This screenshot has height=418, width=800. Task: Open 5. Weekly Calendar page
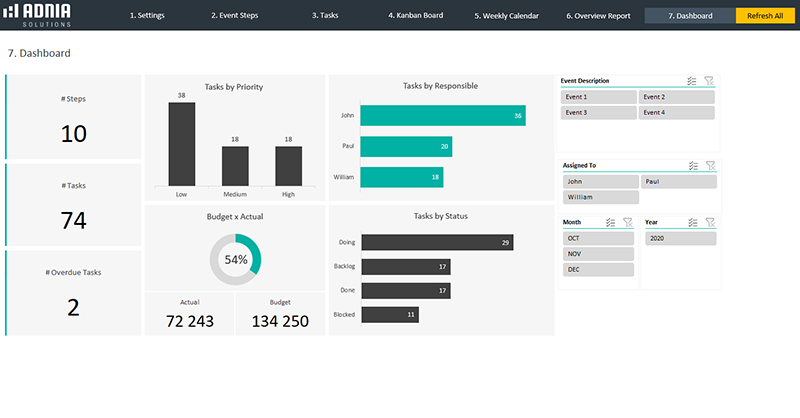[x=506, y=16]
